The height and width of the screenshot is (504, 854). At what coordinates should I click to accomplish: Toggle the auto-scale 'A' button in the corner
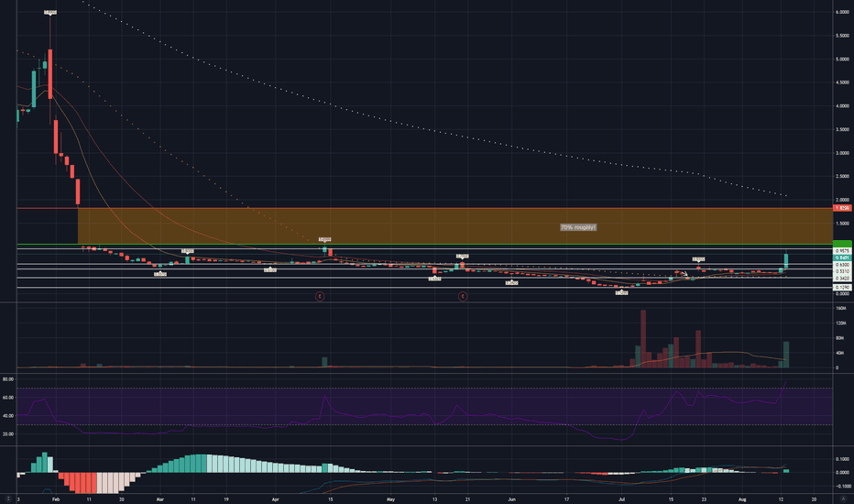(x=843, y=499)
